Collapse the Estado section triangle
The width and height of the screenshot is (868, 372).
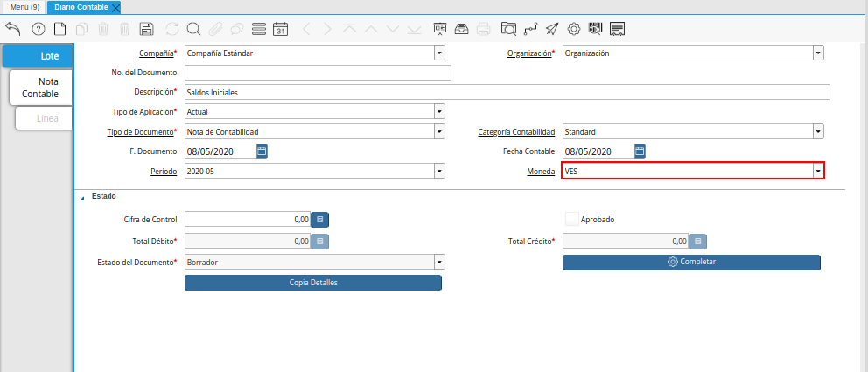point(82,197)
